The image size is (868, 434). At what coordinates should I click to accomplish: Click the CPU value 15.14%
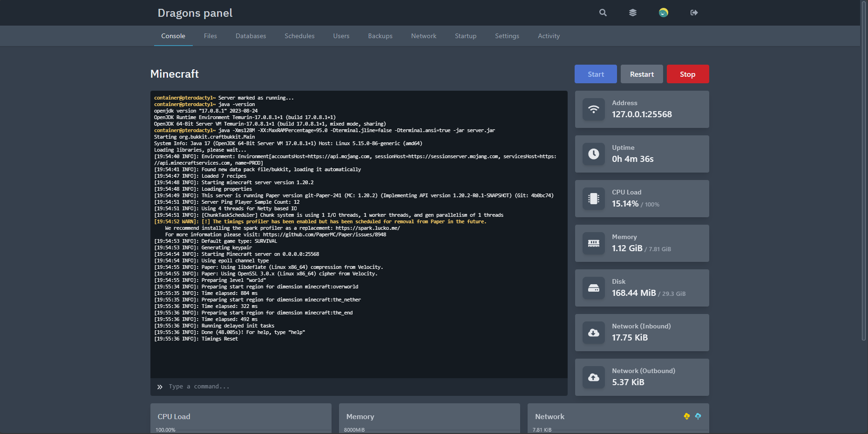[625, 204]
